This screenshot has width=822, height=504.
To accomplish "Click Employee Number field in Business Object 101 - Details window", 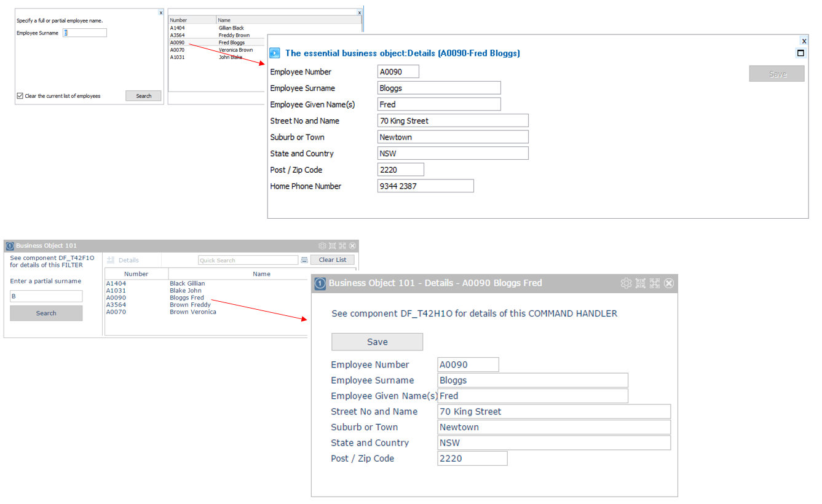I will tap(468, 364).
